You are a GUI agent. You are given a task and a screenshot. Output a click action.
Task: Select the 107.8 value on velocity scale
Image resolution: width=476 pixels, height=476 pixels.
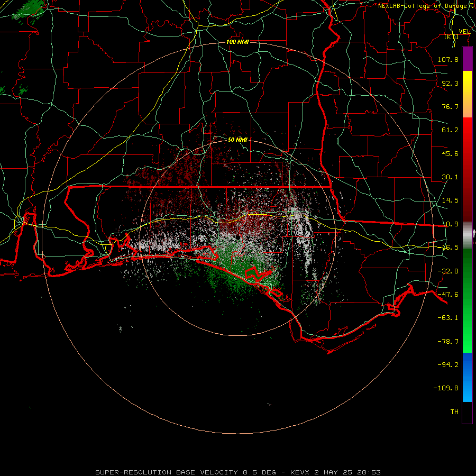point(448,59)
